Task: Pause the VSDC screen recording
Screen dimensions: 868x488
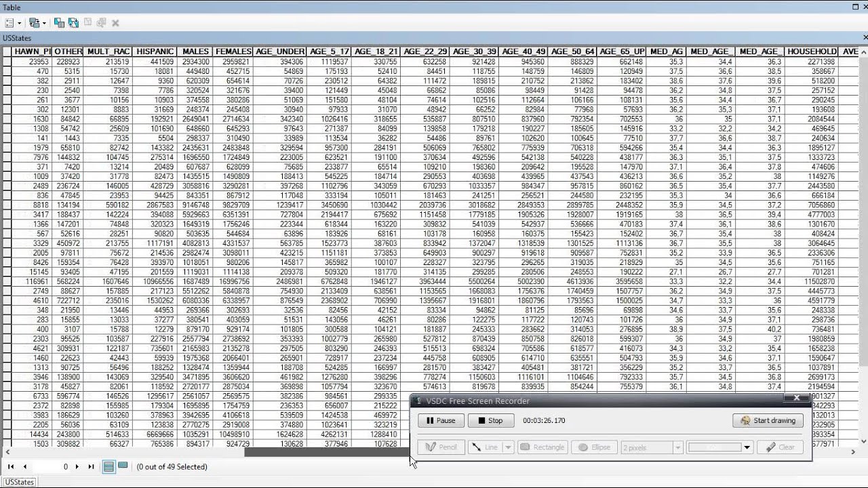Action: point(441,420)
